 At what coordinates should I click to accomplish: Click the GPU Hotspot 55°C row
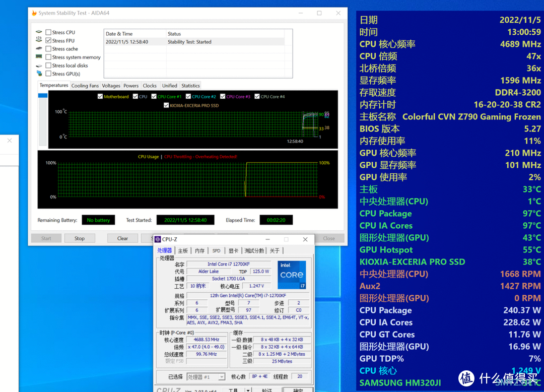pos(450,250)
